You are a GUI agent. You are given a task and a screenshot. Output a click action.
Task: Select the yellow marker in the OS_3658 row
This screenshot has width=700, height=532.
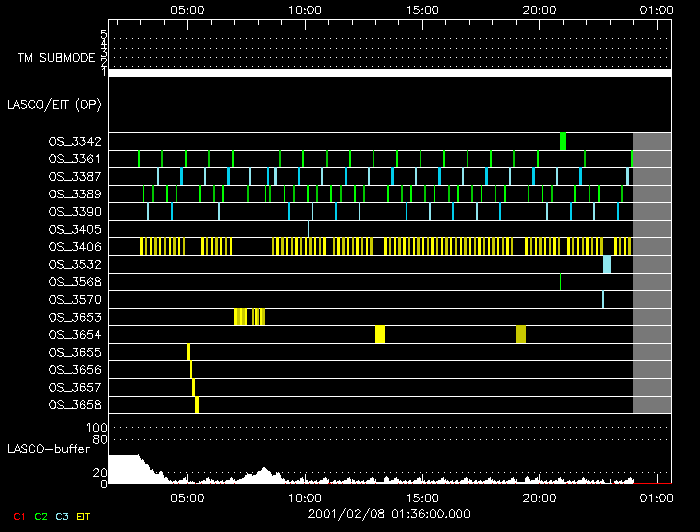click(x=197, y=405)
